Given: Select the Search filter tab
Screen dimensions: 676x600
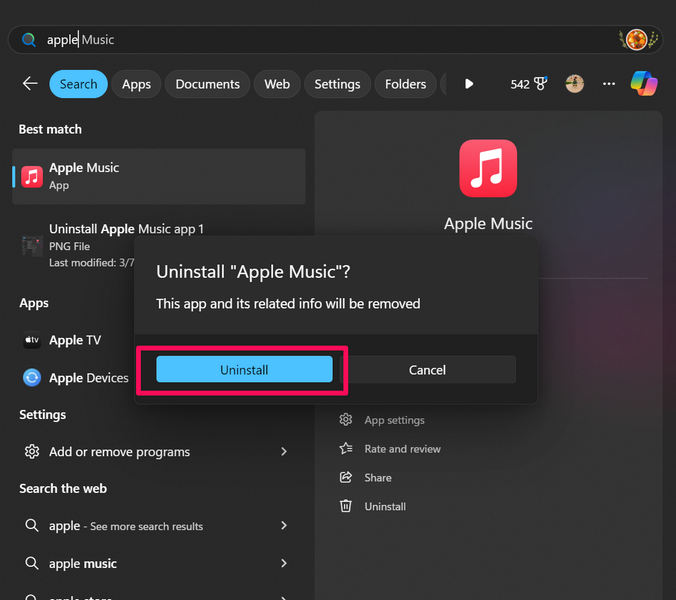Looking at the screenshot, I should (78, 84).
